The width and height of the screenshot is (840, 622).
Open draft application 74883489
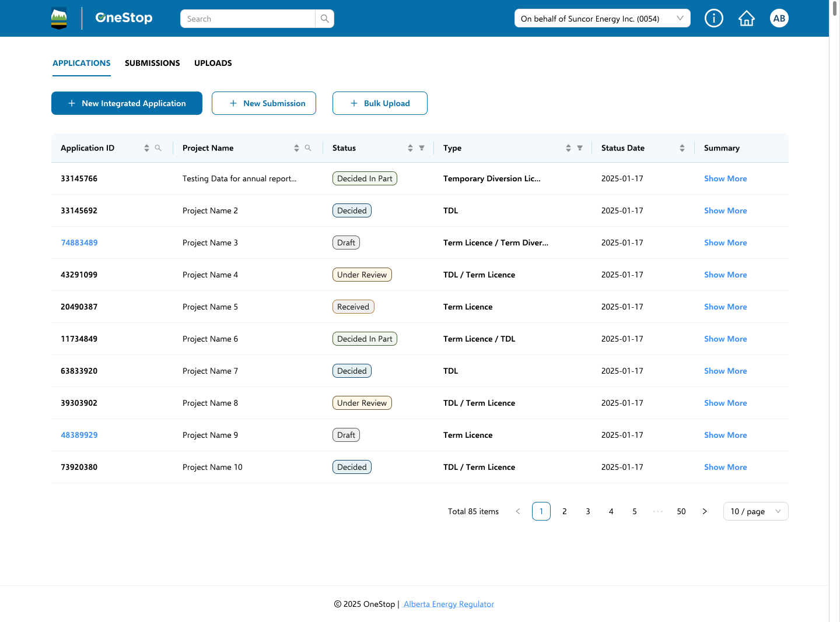[x=79, y=243]
